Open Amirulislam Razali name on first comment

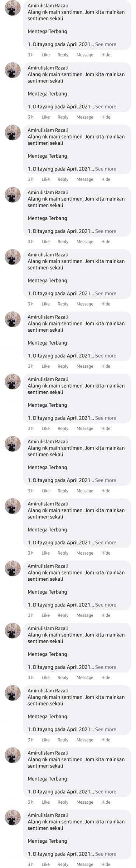[48, 5]
